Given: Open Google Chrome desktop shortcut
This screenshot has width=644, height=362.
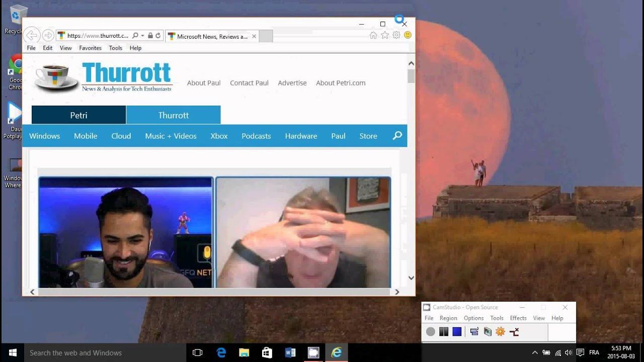Looking at the screenshot, I should tap(16, 73).
